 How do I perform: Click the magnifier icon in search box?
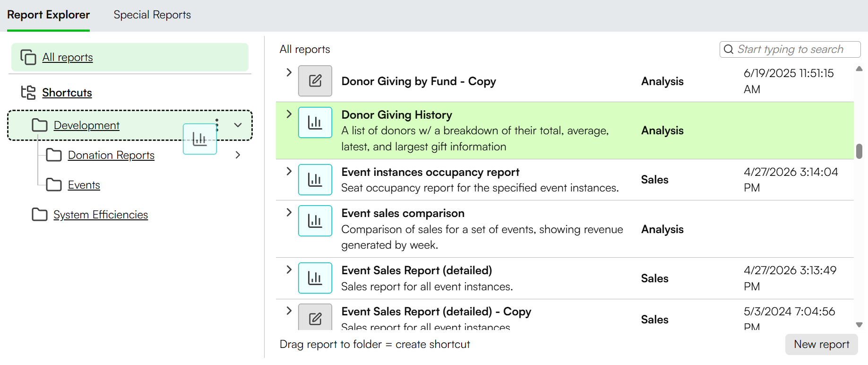(x=729, y=49)
